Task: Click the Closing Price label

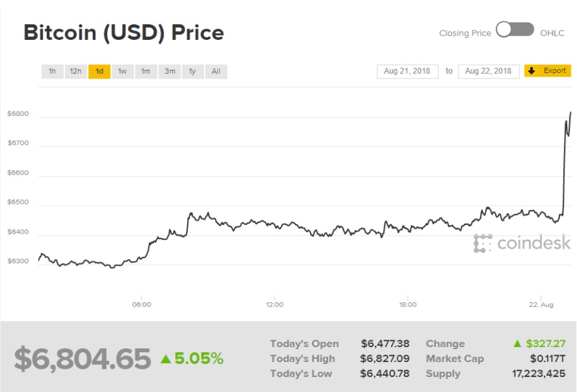Action: coord(465,33)
